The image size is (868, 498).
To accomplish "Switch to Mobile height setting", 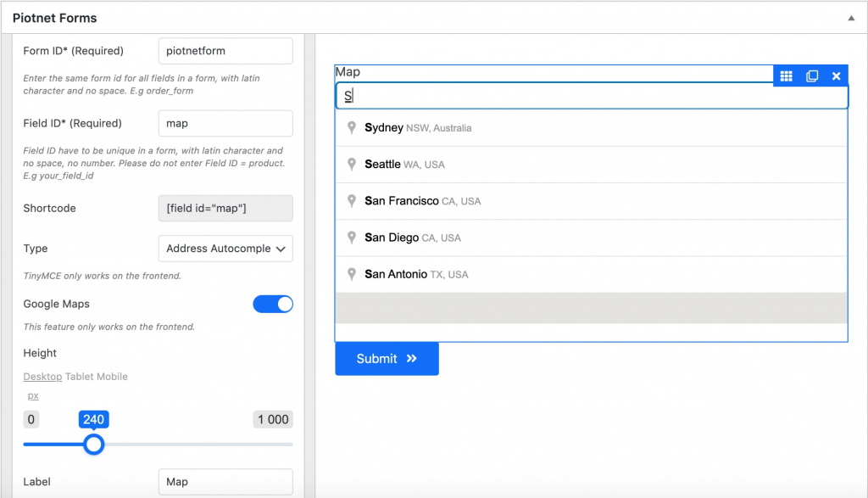I will (x=113, y=376).
